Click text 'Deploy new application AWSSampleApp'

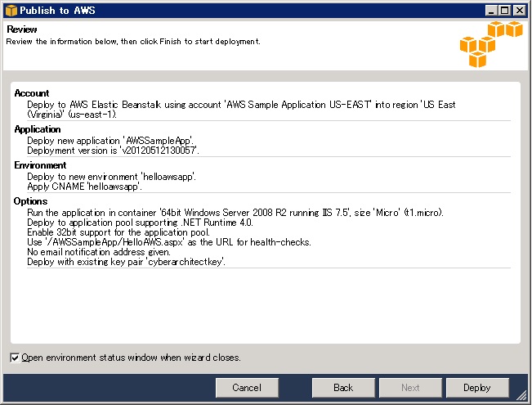coord(110,141)
